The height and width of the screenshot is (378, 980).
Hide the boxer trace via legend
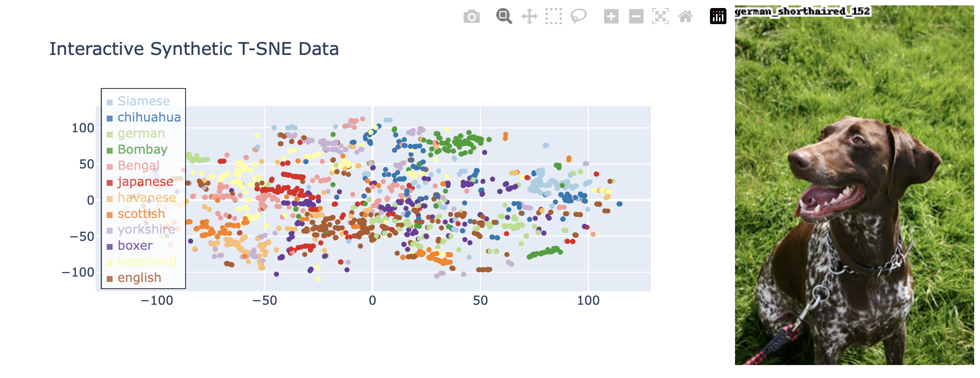click(135, 245)
